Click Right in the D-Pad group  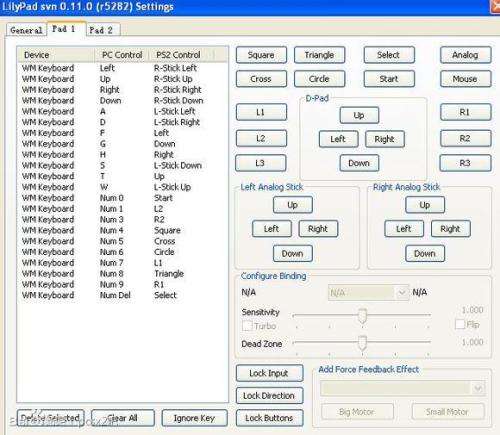click(x=385, y=139)
